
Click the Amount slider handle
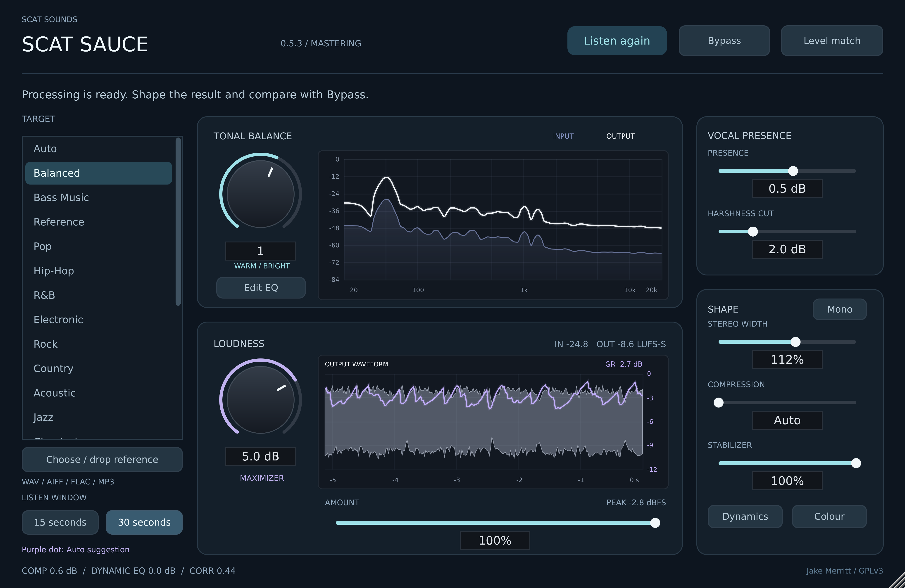pos(655,523)
